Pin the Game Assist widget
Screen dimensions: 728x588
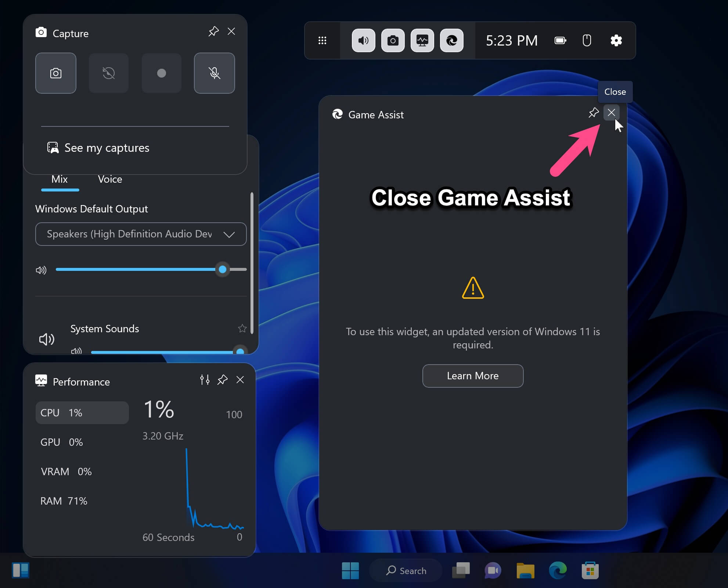(x=594, y=113)
